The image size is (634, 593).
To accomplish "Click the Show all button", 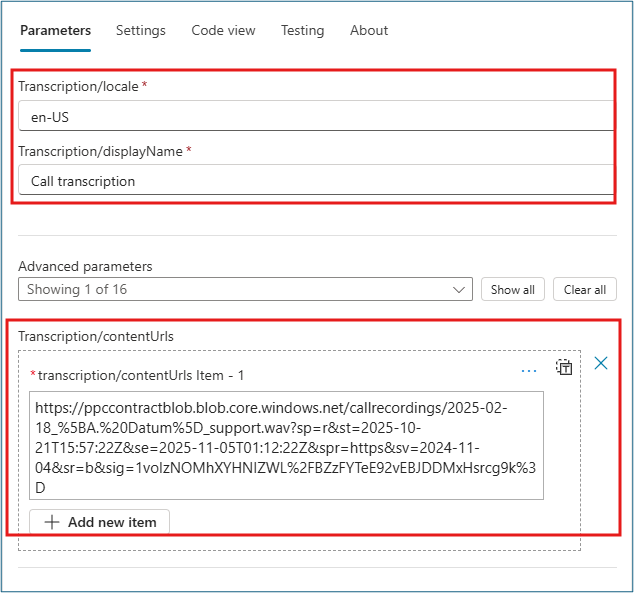I will click(513, 289).
